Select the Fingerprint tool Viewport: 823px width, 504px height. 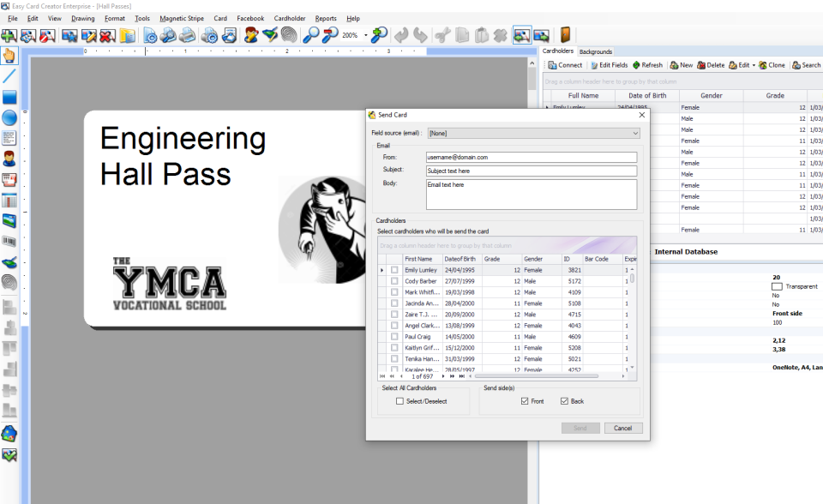click(11, 281)
